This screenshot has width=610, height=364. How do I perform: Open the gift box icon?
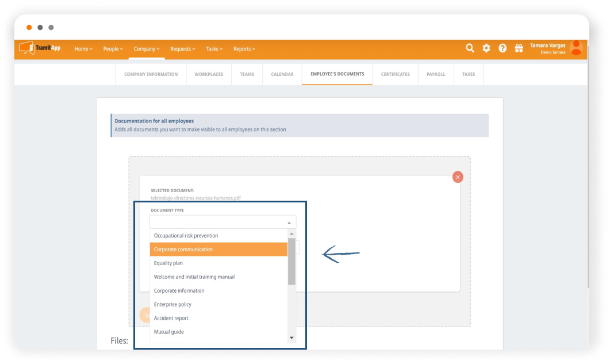(x=519, y=48)
